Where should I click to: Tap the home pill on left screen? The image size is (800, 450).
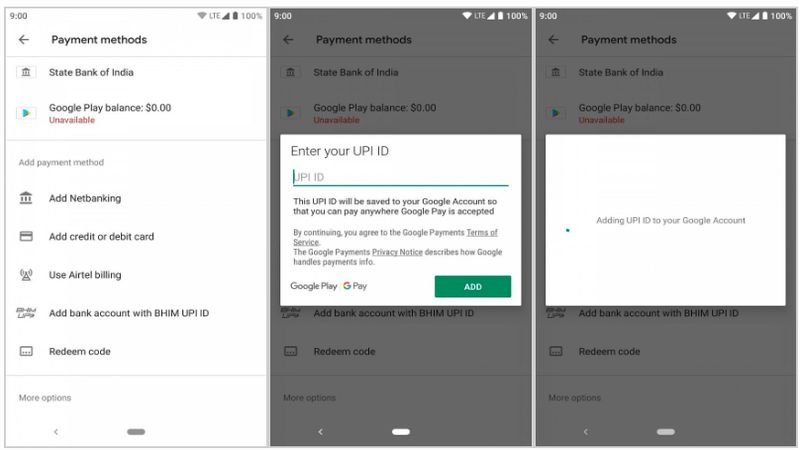(136, 432)
